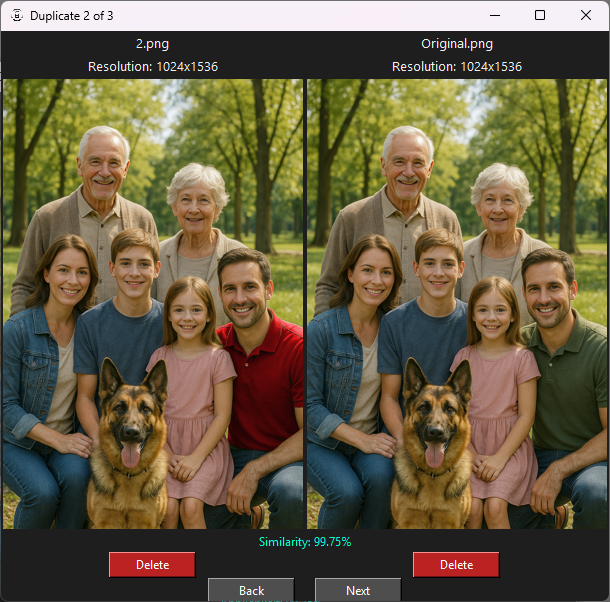Close the Duplicate window
This screenshot has height=602, width=610.
click(585, 16)
